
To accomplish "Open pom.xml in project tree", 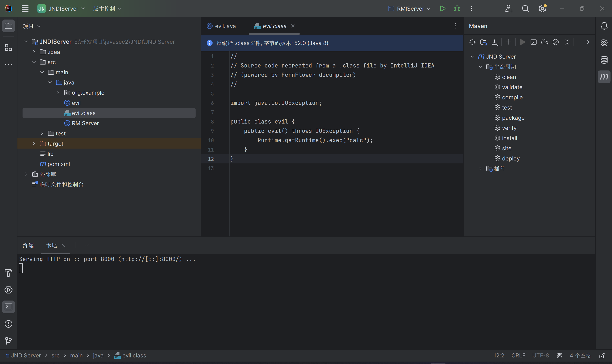I will (58, 164).
